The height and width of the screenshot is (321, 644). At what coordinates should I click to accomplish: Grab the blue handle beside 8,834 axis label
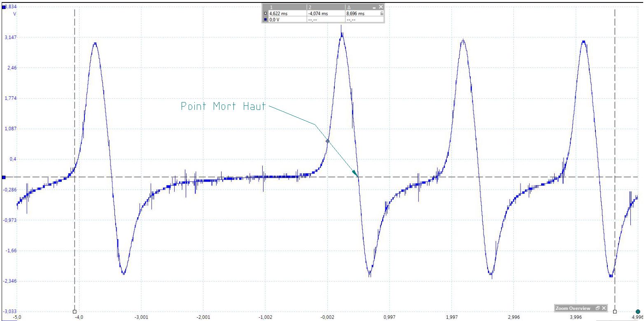[4, 7]
